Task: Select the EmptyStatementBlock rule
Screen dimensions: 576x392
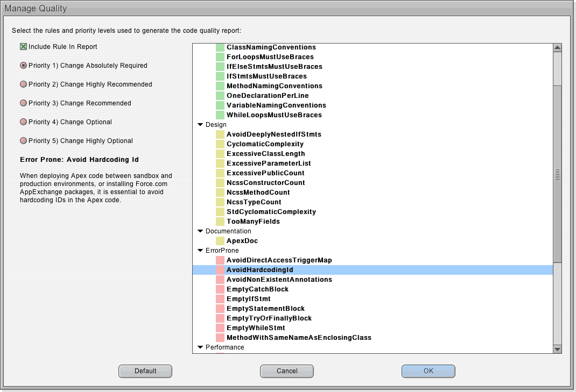Action: tap(265, 309)
